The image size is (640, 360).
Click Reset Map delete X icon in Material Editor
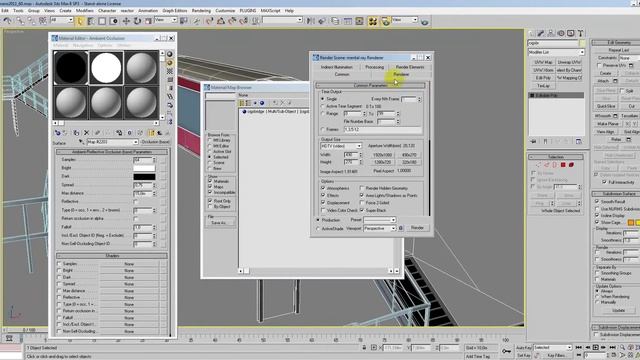(x=86, y=133)
